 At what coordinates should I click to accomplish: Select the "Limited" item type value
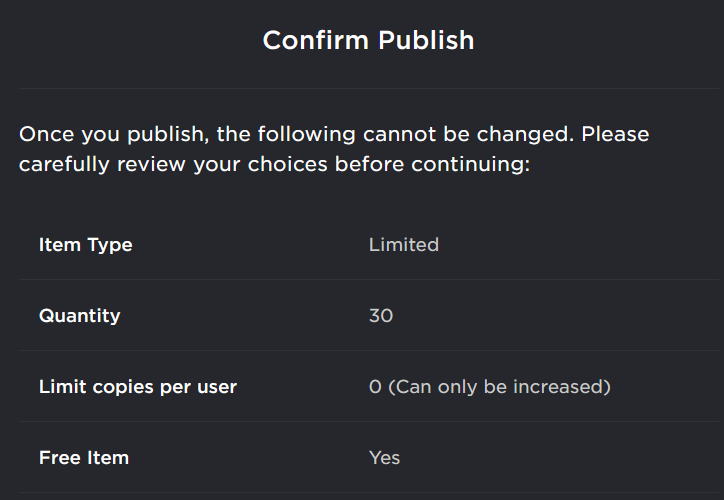(x=403, y=244)
